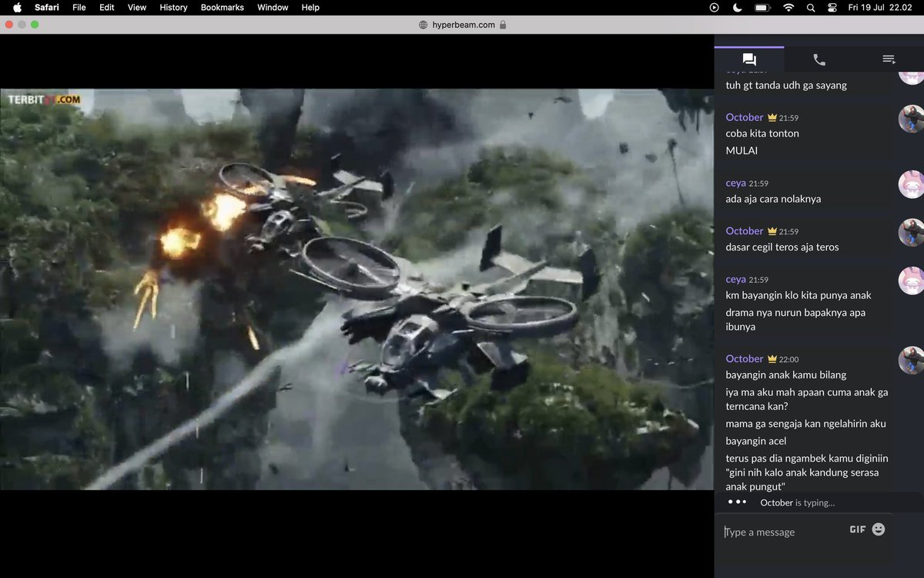Click message 'km bayangin klo kita punya anak'
This screenshot has width=924, height=578.
pos(798,295)
